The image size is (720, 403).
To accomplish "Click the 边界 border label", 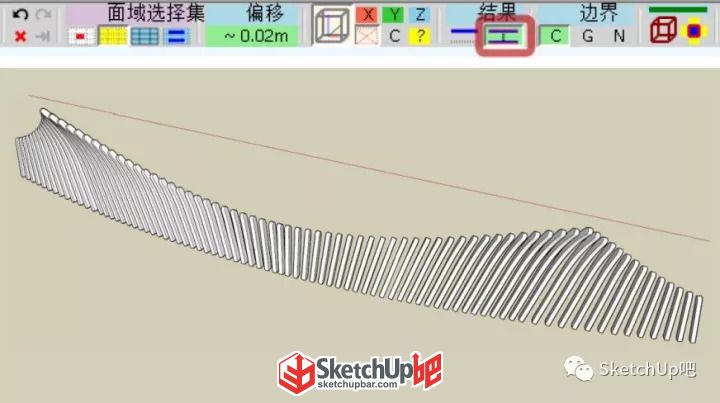I will (600, 13).
